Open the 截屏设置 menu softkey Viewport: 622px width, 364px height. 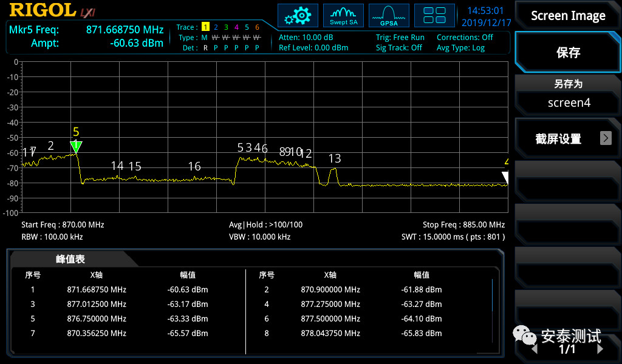tap(569, 139)
